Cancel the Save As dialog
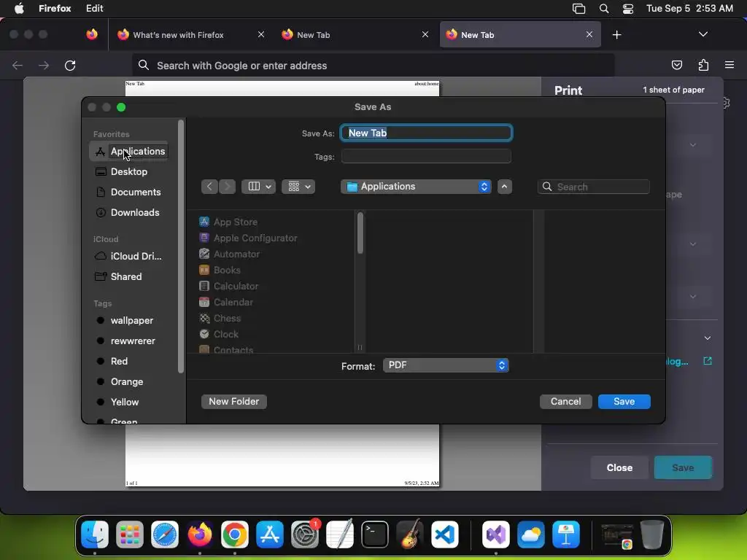The width and height of the screenshot is (747, 560). 565,402
